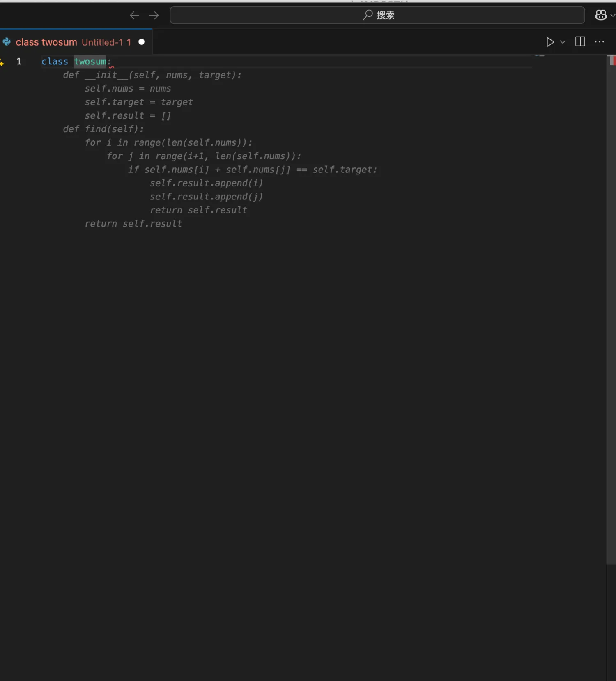The height and width of the screenshot is (681, 616).
Task: Select the class twosum Untitled-1 tab
Action: coord(76,42)
